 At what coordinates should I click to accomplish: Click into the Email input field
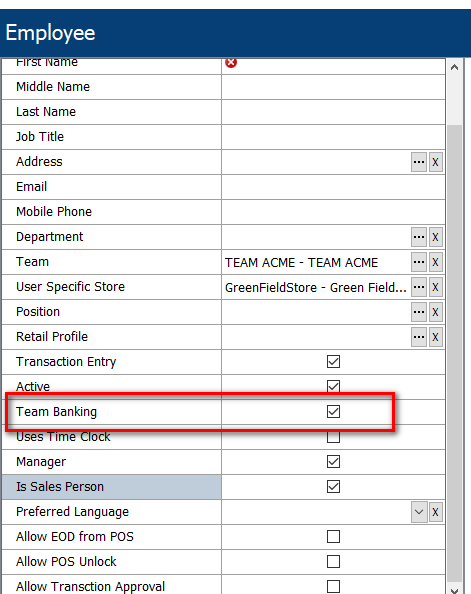[333, 187]
